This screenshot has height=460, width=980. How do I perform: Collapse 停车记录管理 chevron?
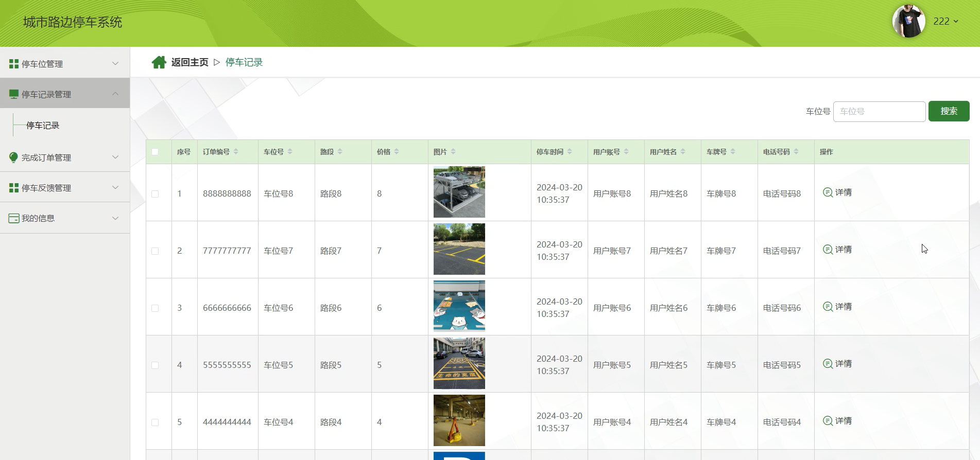click(115, 94)
